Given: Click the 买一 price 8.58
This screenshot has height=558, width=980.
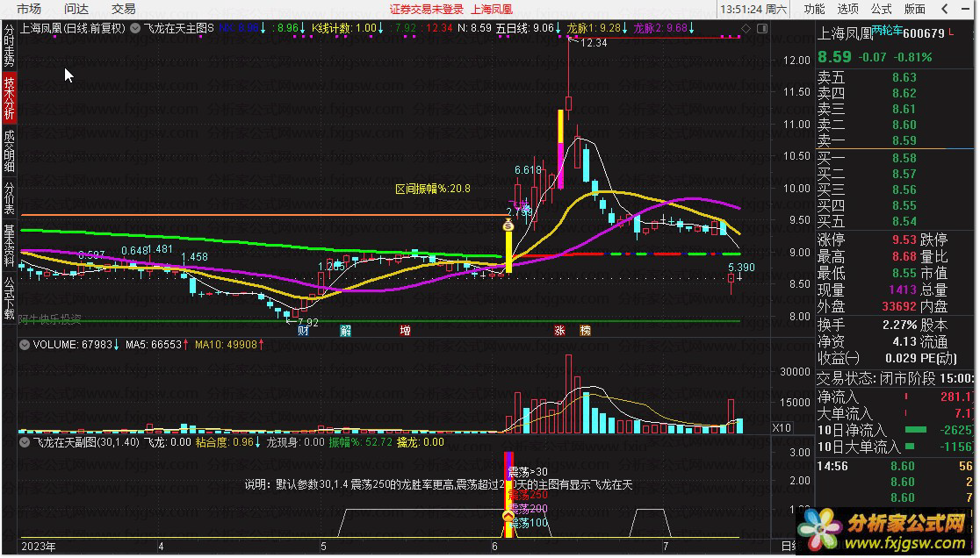Looking at the screenshot, I should [904, 159].
